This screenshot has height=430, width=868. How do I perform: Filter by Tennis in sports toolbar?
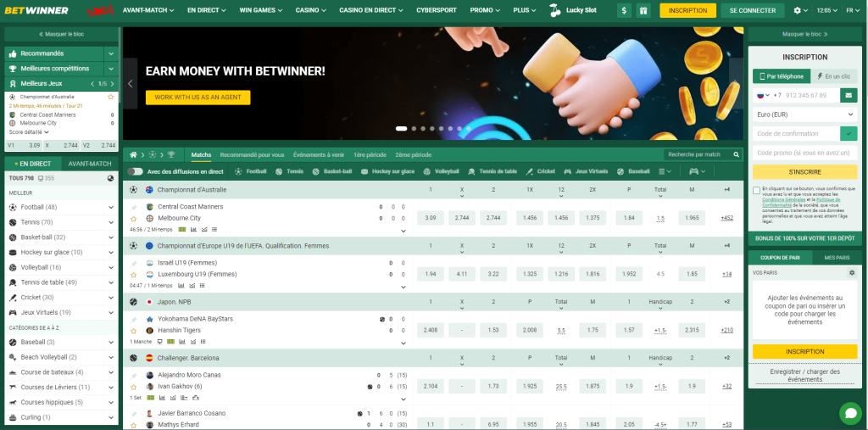290,172
